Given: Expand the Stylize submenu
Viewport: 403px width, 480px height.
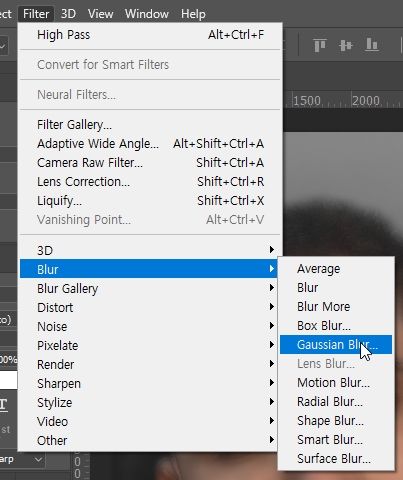Looking at the screenshot, I should (x=148, y=402).
